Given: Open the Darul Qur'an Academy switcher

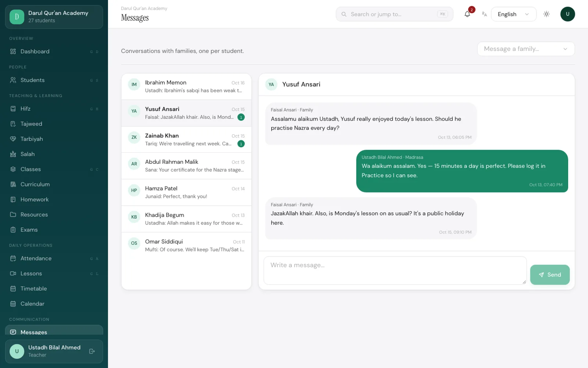Looking at the screenshot, I should click(x=54, y=17).
